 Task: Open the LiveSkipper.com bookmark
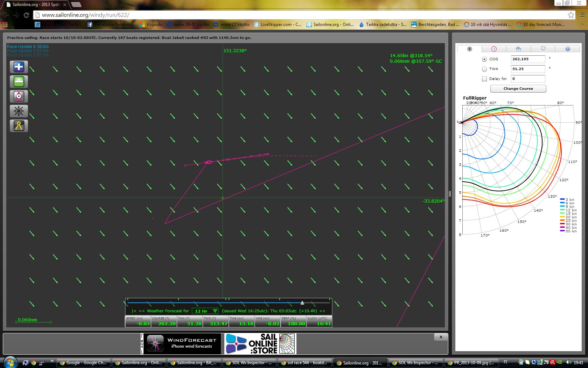(278, 25)
